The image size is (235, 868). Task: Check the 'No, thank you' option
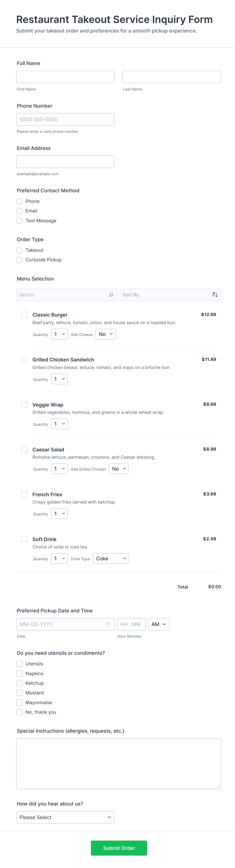(x=20, y=712)
